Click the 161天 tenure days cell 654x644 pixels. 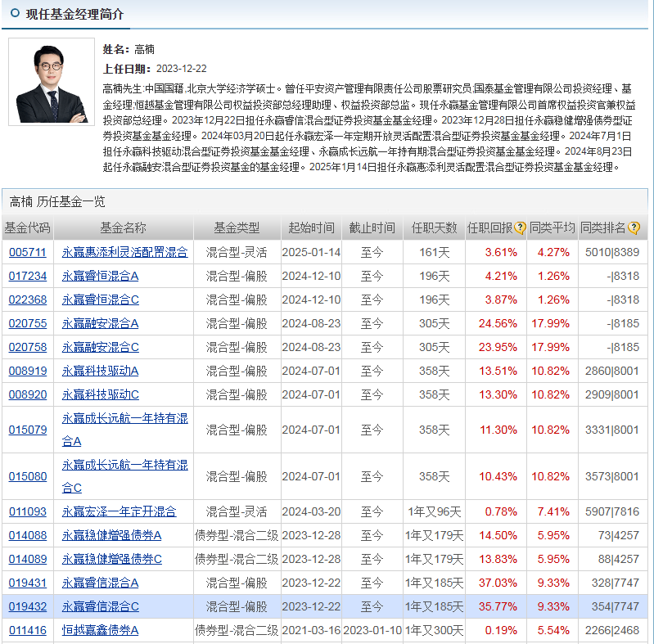(x=434, y=252)
